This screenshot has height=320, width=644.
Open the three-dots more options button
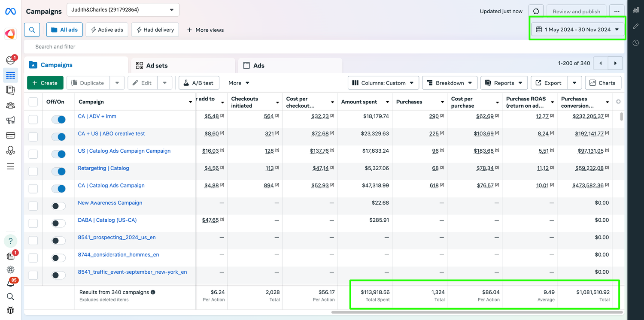[x=617, y=12]
